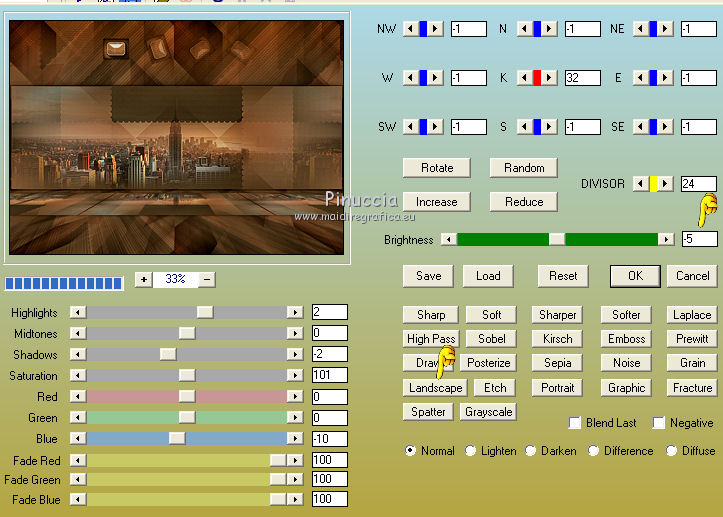
Task: Click the K value input field
Action: (583, 77)
